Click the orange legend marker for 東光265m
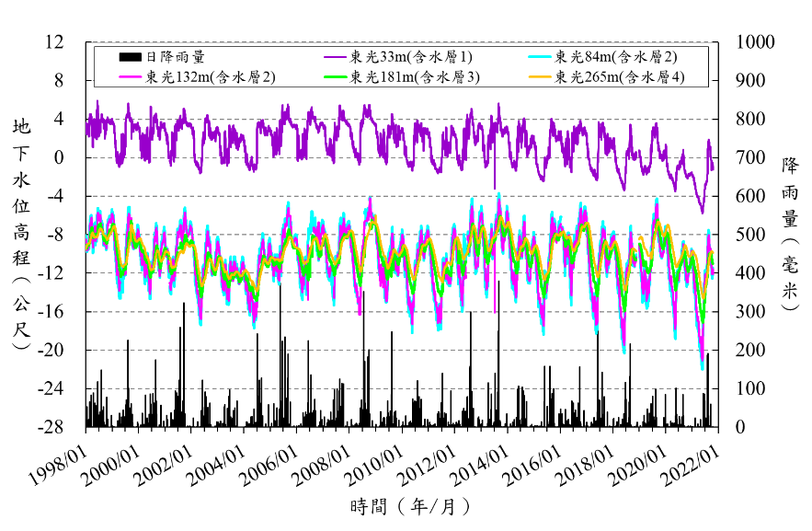The image size is (812, 531). 539,77
